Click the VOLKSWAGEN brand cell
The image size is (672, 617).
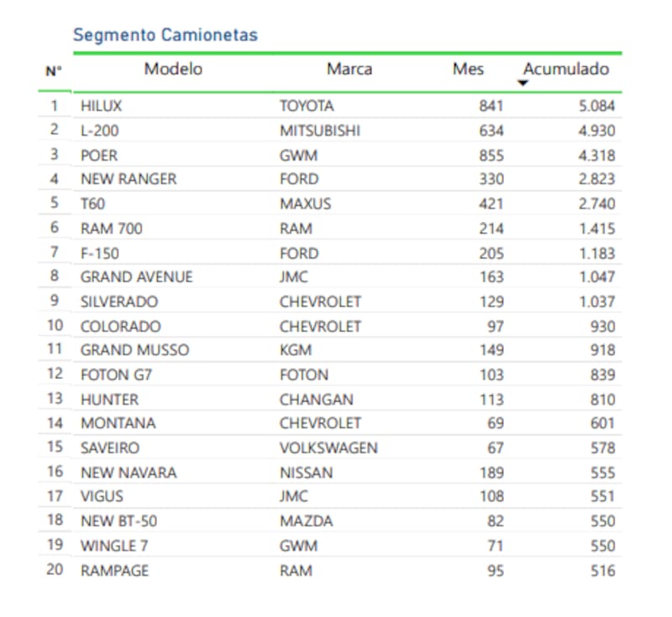tap(328, 448)
